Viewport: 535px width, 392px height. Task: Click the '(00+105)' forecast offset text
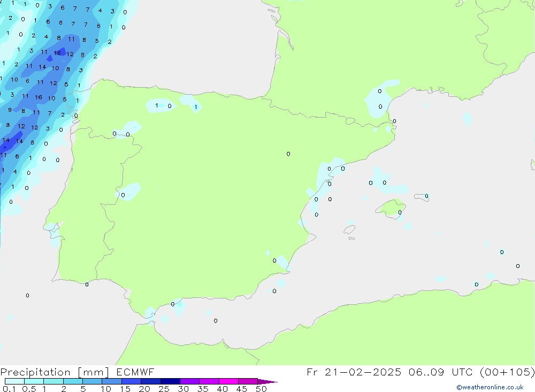pyautogui.click(x=507, y=372)
